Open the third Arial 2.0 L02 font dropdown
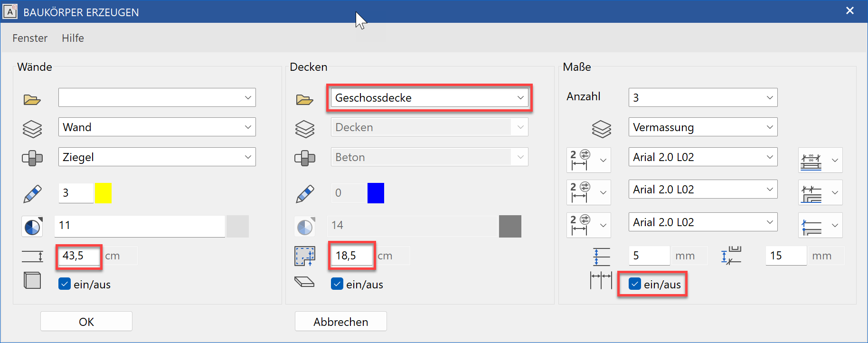The image size is (868, 343). (703, 222)
